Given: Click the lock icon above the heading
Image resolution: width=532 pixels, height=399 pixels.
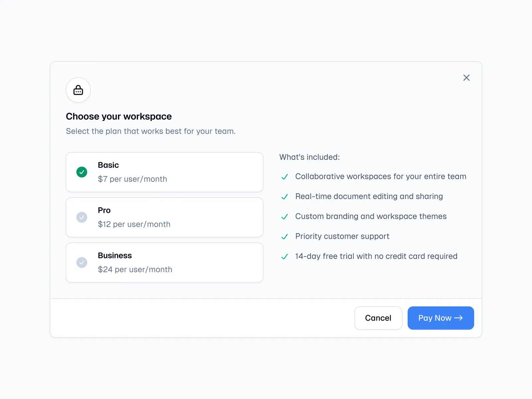Looking at the screenshot, I should pos(78,90).
